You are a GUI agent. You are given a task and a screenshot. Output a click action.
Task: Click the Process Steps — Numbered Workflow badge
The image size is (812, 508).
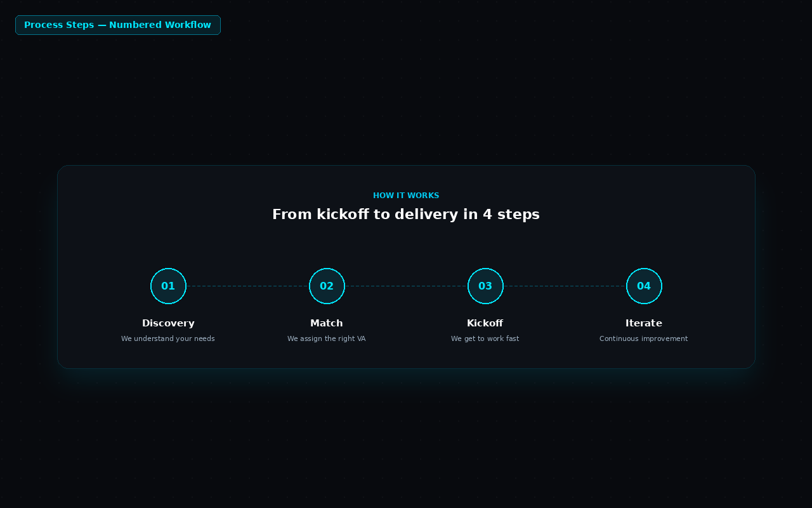[x=118, y=25]
